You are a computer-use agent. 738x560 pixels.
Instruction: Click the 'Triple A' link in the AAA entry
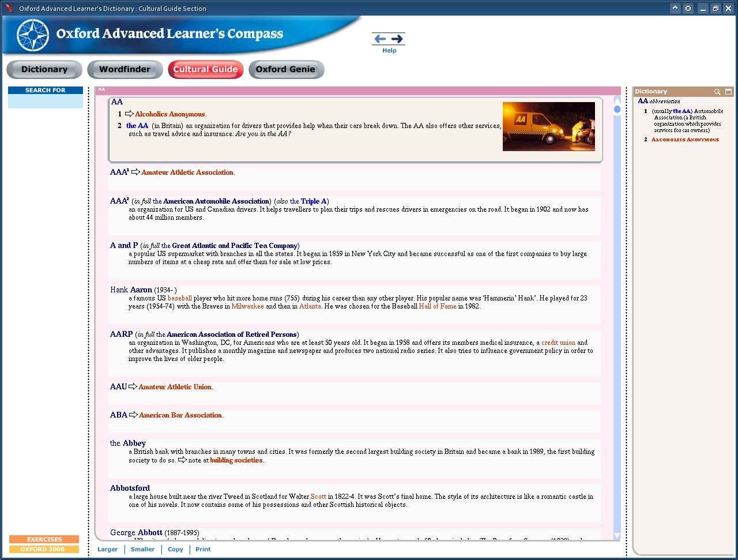pyautogui.click(x=314, y=201)
